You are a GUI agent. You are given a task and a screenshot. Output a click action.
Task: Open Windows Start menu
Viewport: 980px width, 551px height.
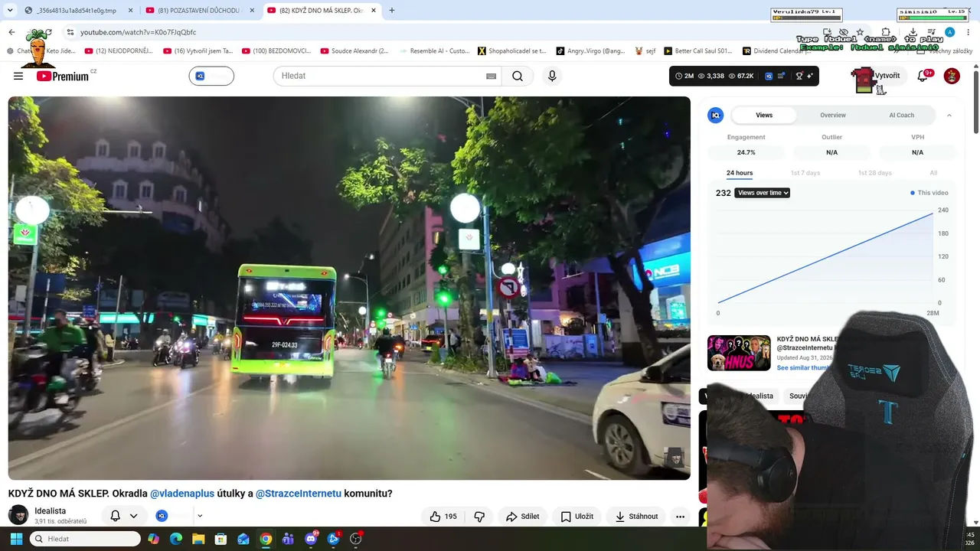[x=16, y=539]
